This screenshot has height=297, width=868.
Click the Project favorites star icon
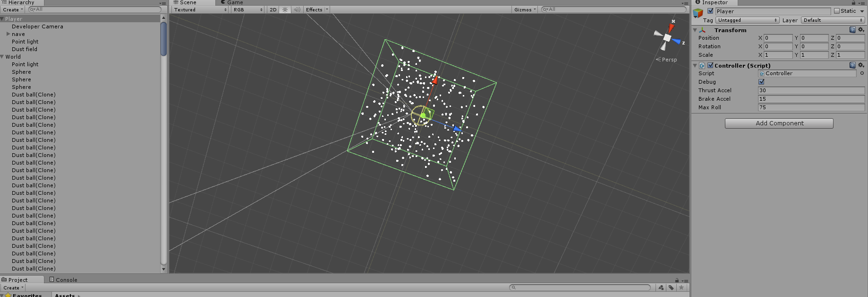coord(681,288)
